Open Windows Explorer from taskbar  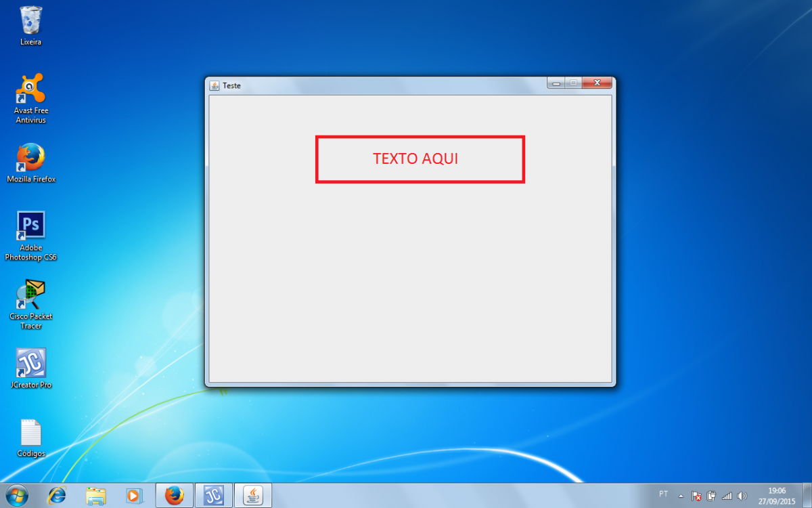point(96,496)
